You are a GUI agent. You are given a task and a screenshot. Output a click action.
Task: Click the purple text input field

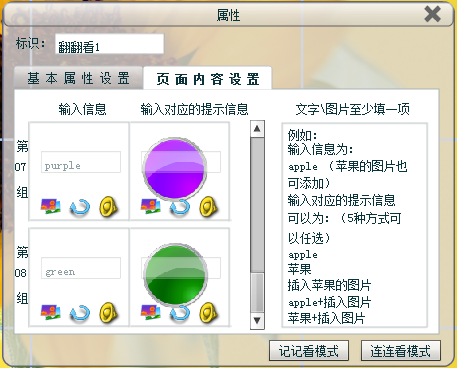pyautogui.click(x=81, y=162)
